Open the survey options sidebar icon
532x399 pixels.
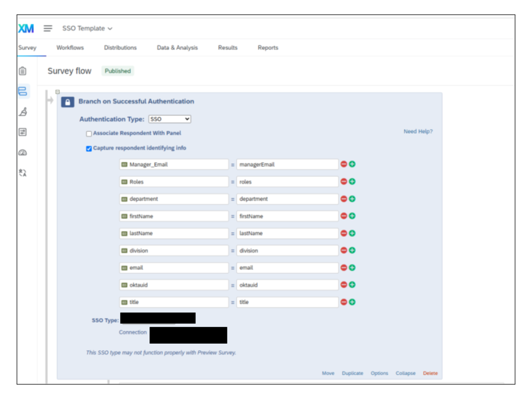(23, 132)
